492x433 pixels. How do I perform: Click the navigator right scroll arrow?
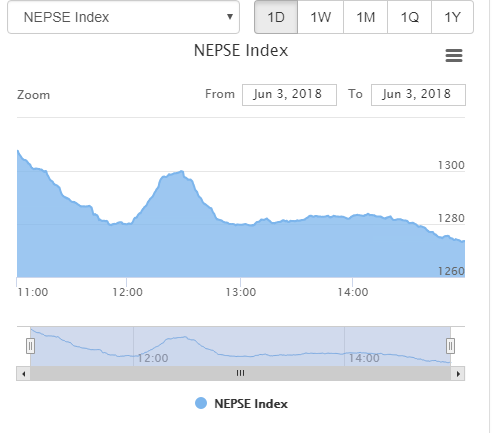click(458, 374)
